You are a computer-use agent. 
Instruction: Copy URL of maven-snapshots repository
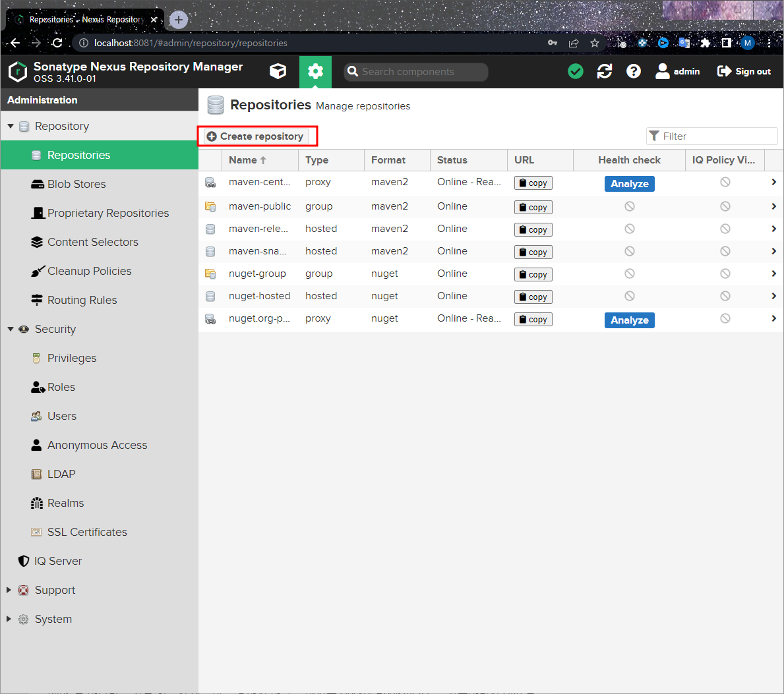(533, 252)
